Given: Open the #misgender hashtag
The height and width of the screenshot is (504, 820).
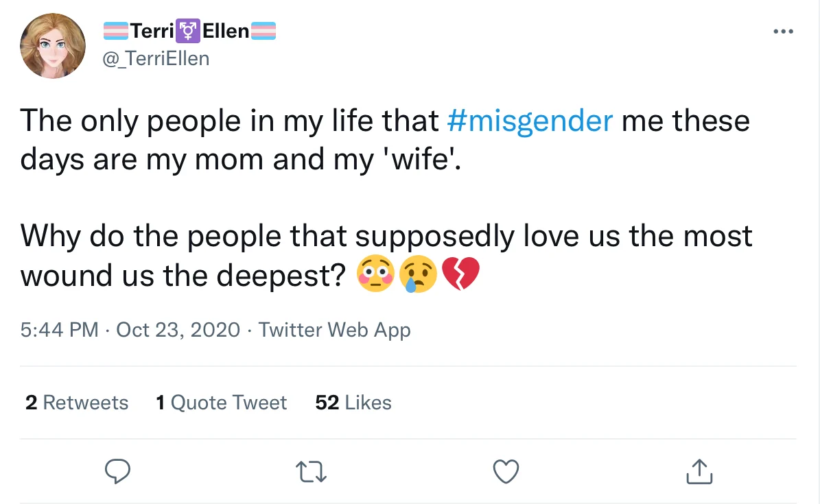Looking at the screenshot, I should point(529,121).
